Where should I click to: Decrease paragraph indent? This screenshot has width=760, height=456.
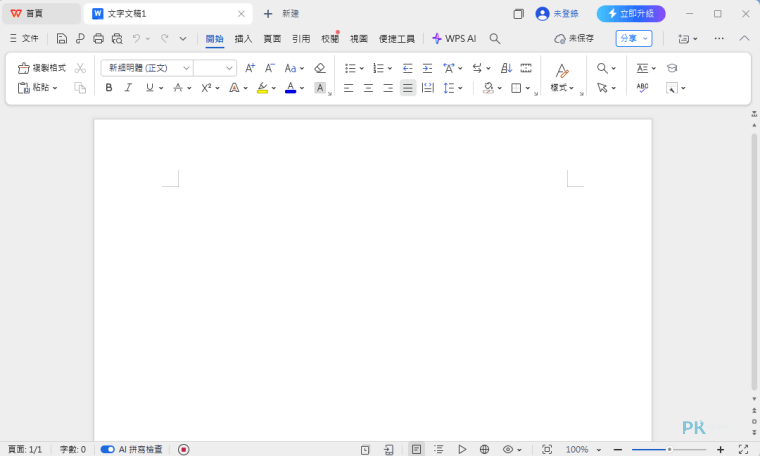(408, 68)
